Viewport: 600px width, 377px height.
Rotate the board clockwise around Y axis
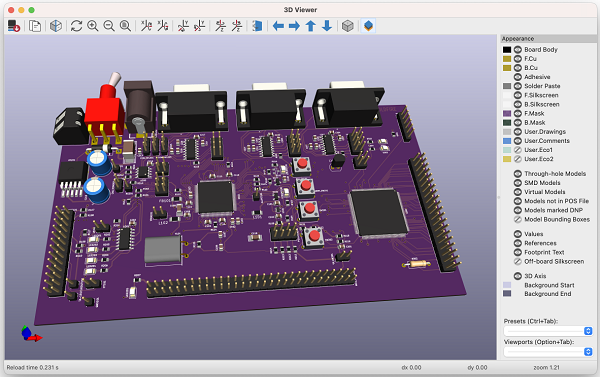coord(183,26)
